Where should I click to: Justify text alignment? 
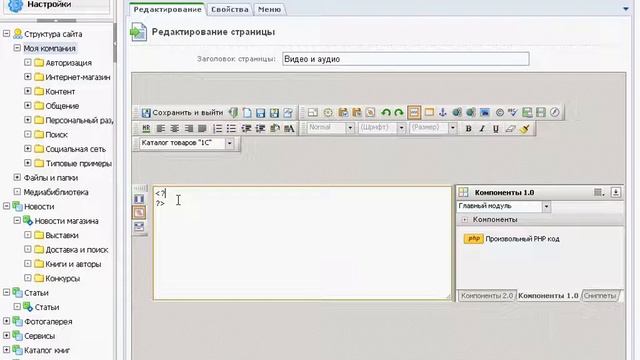click(202, 129)
